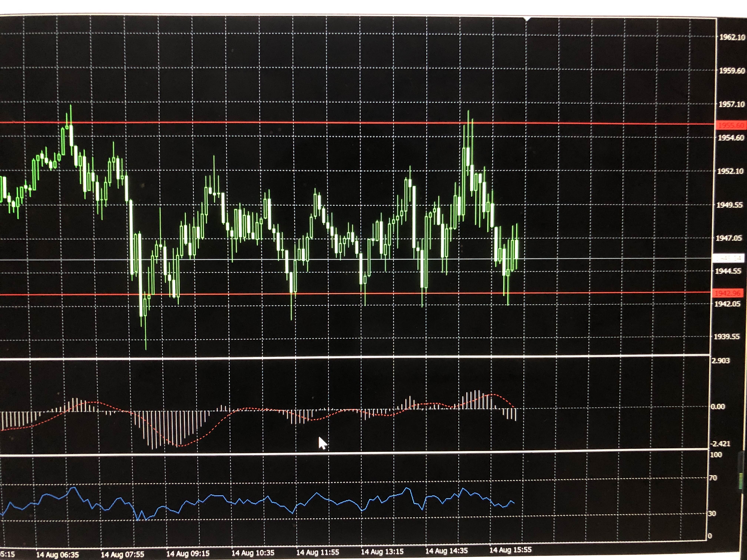747x560 pixels.
Task: Click the 1962.10 price scale value
Action: tap(732, 37)
